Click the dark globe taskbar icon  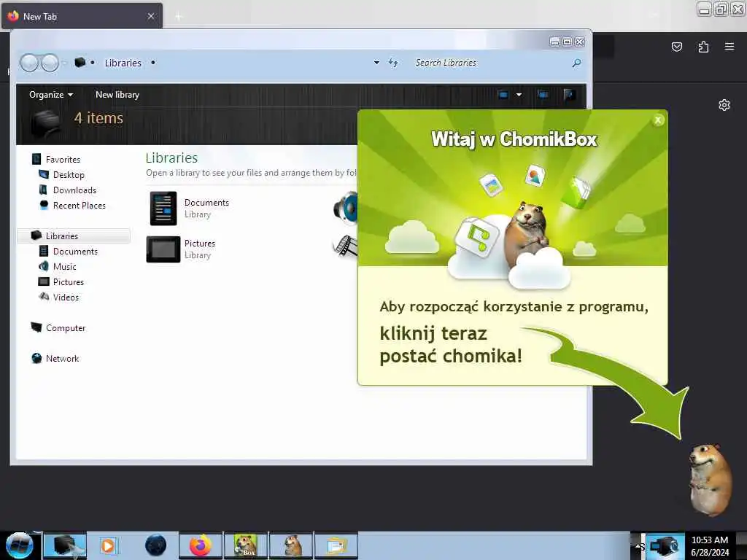156,545
